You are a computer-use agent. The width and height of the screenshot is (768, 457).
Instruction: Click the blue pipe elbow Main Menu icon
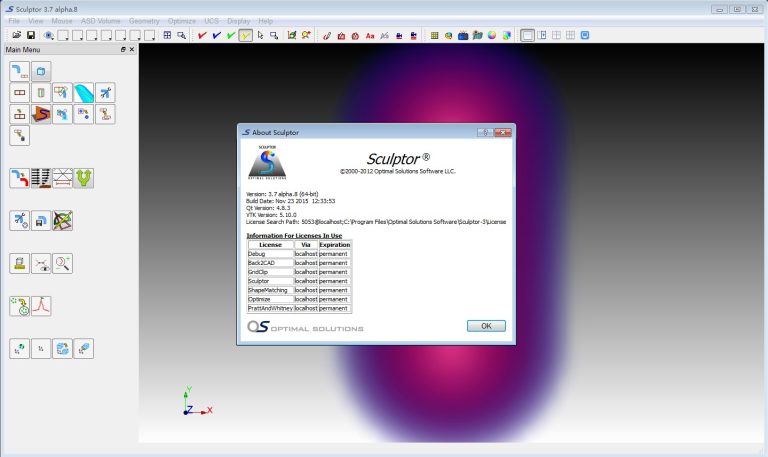[x=20, y=72]
